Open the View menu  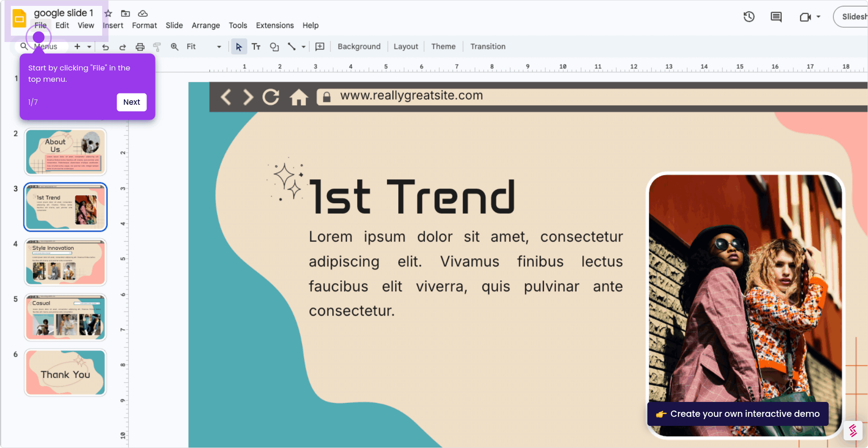[86, 25]
